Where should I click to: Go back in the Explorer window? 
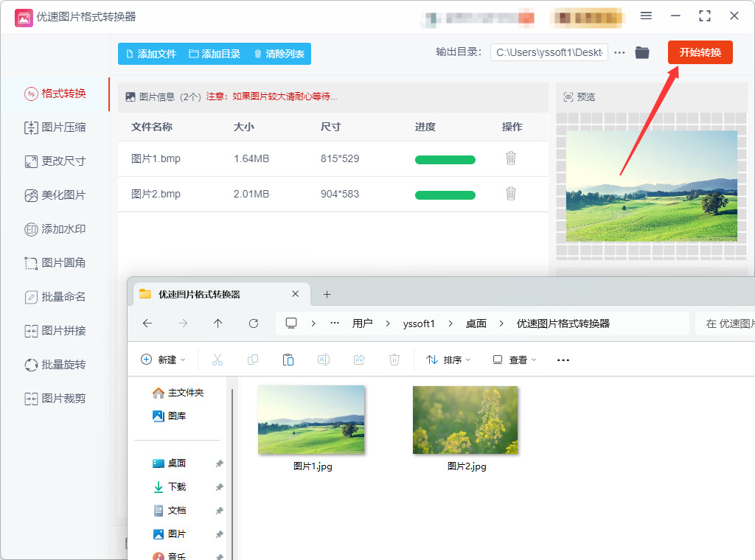tap(147, 323)
